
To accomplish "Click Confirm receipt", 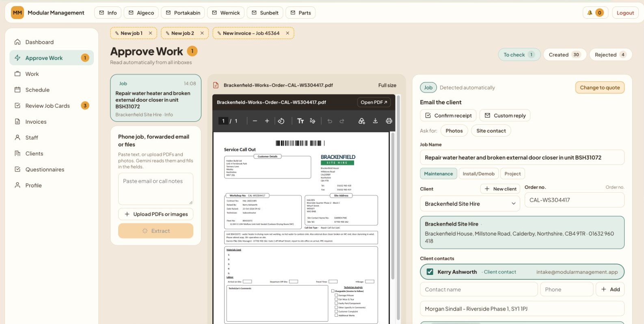I will (x=448, y=116).
